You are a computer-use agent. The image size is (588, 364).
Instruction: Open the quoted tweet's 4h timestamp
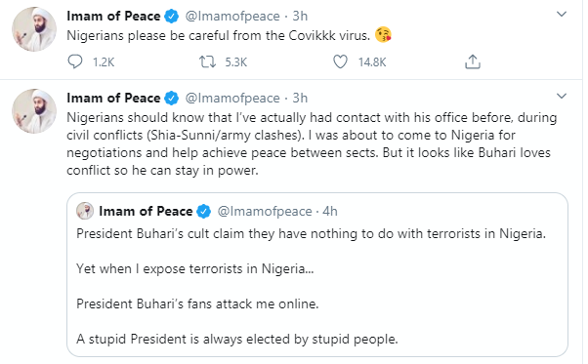tap(330, 211)
